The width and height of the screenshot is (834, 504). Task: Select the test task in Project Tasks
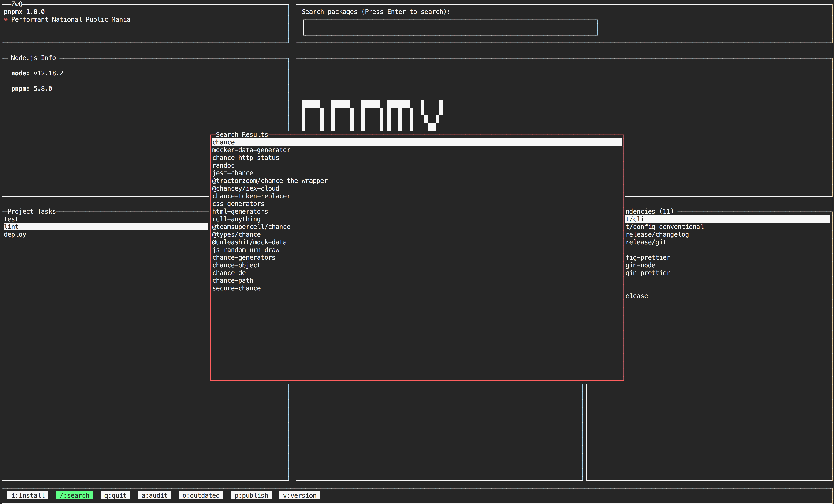[11, 219]
